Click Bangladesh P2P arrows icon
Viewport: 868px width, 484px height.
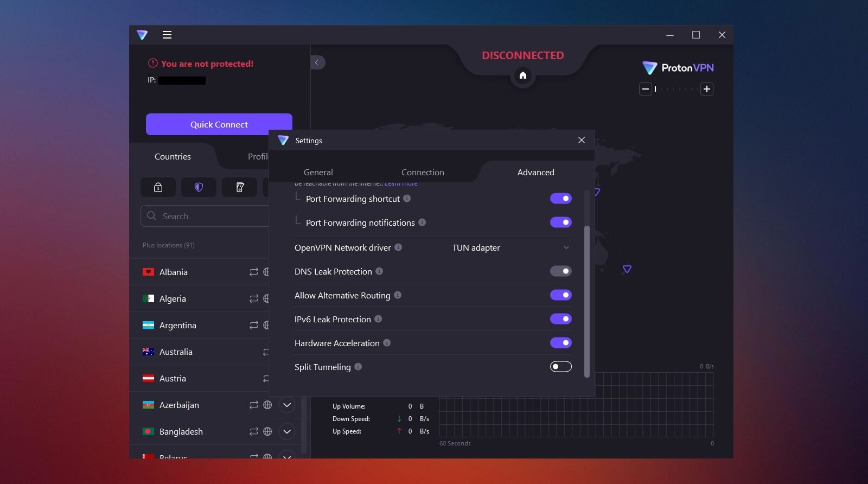pos(253,431)
